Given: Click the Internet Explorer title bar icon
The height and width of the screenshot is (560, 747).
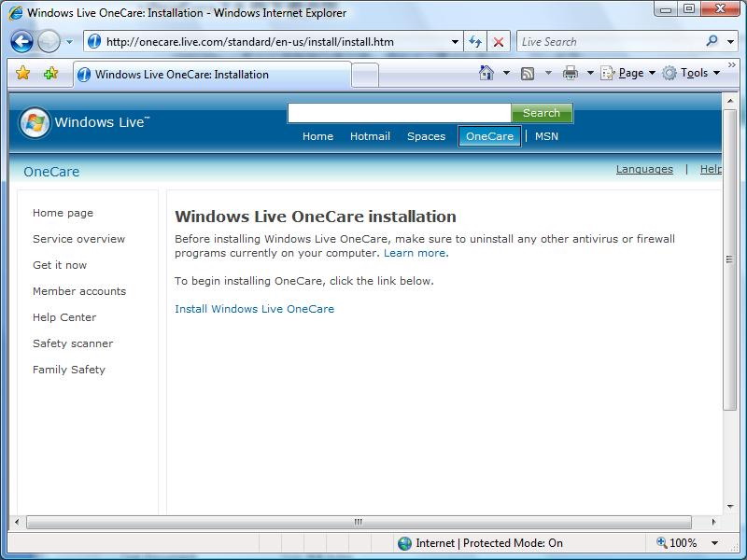Looking at the screenshot, I should (x=15, y=13).
